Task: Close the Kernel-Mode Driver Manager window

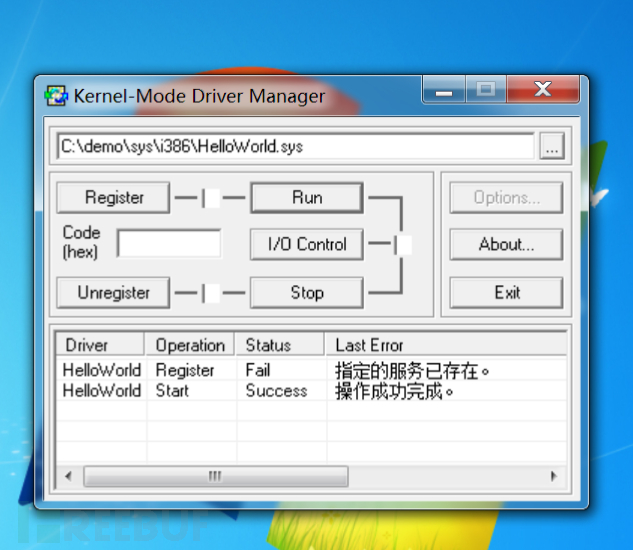Action: tap(542, 91)
